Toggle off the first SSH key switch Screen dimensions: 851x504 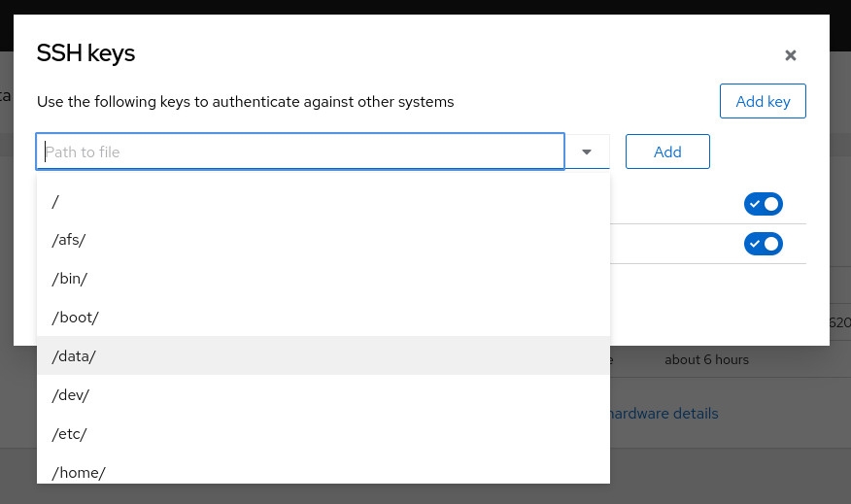point(763,204)
